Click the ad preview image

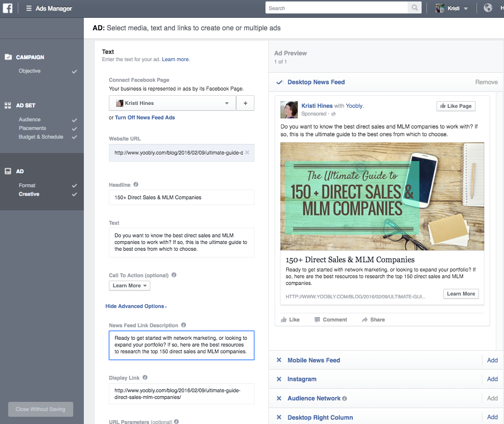coord(382,196)
